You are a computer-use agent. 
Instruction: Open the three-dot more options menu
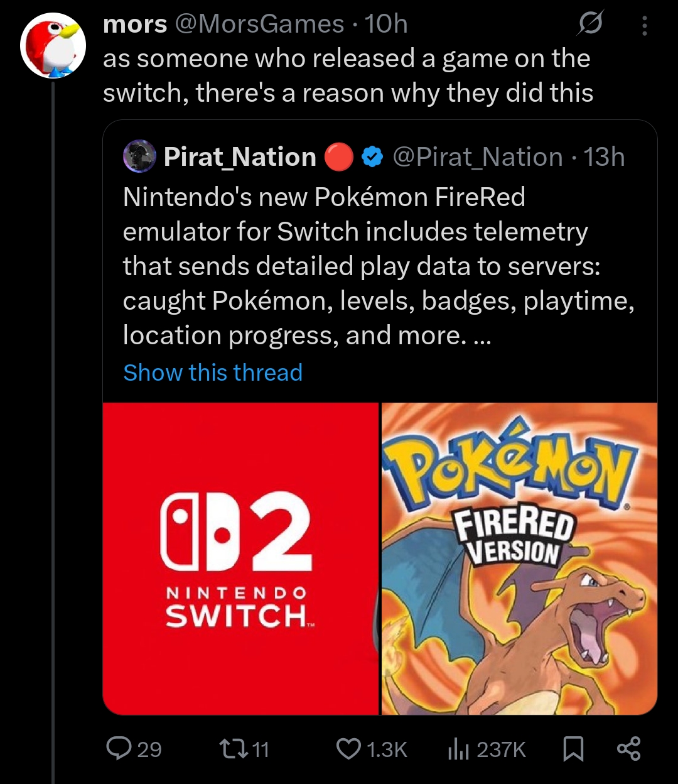[644, 25]
